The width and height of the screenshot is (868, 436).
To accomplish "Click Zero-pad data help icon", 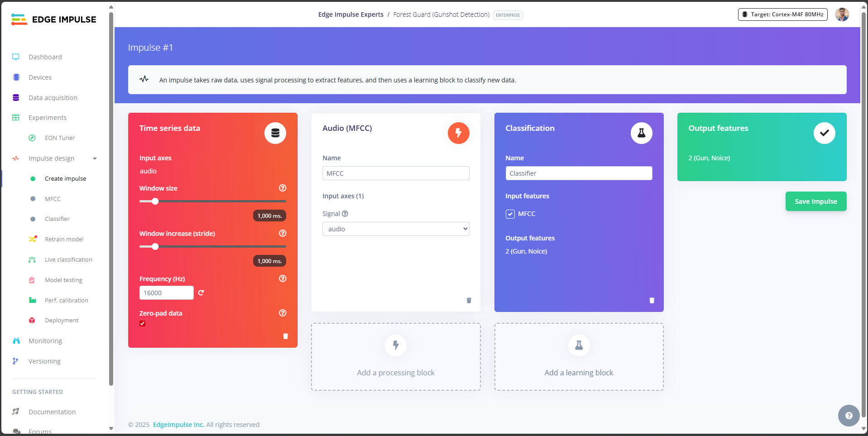I will click(283, 313).
